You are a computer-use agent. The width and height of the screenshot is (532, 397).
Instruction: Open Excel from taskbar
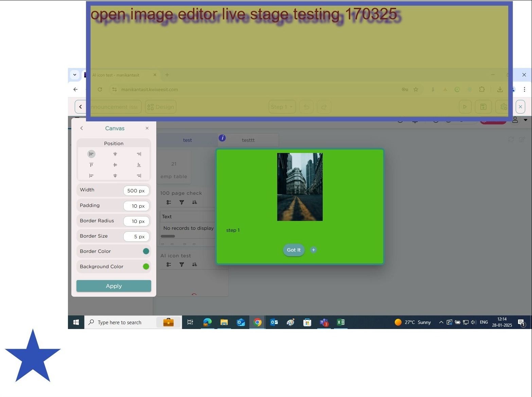(341, 322)
